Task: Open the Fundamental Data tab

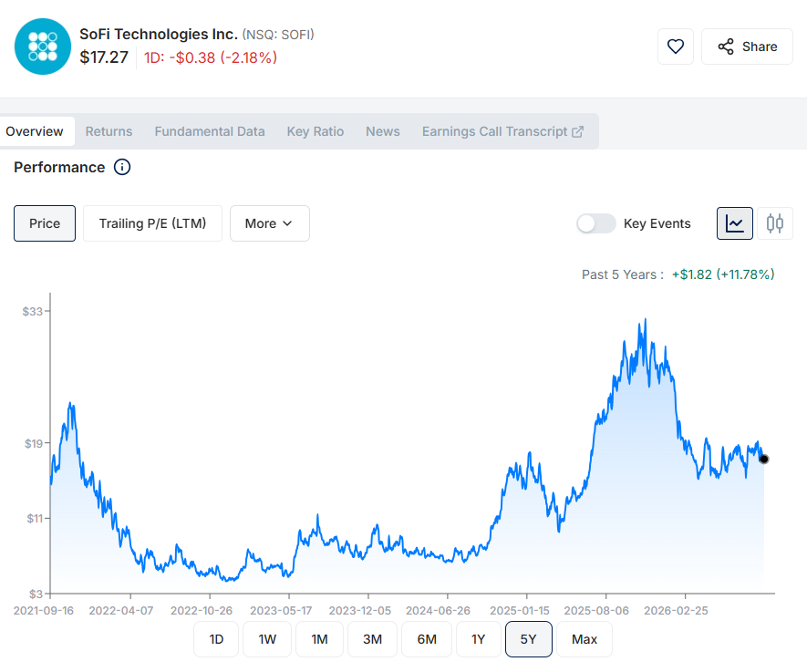Action: click(x=210, y=131)
